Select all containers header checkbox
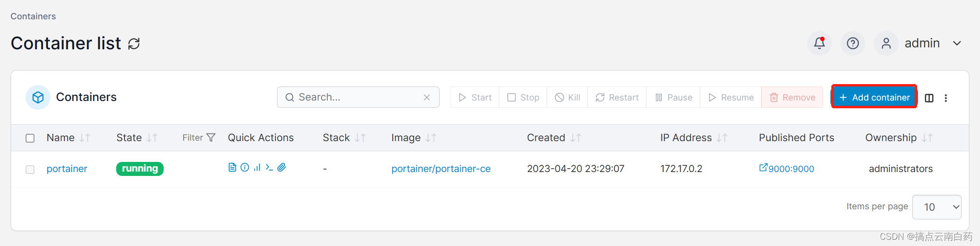 (30, 138)
